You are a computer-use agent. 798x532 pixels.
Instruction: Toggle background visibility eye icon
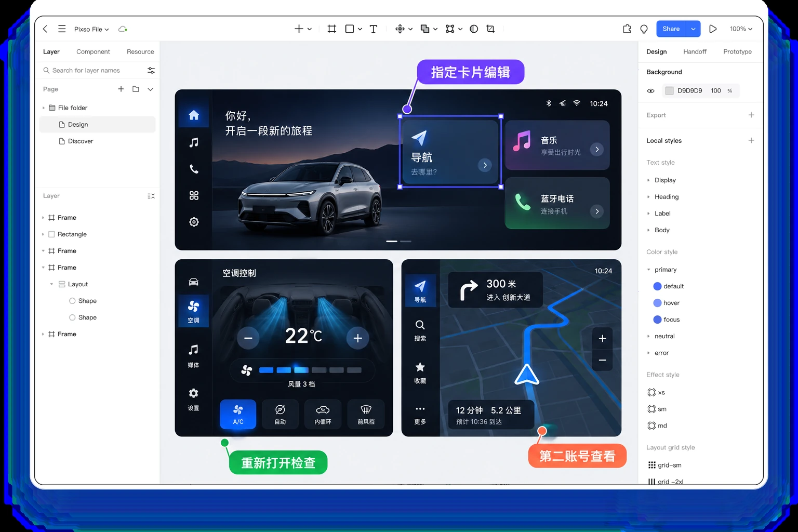[650, 91]
